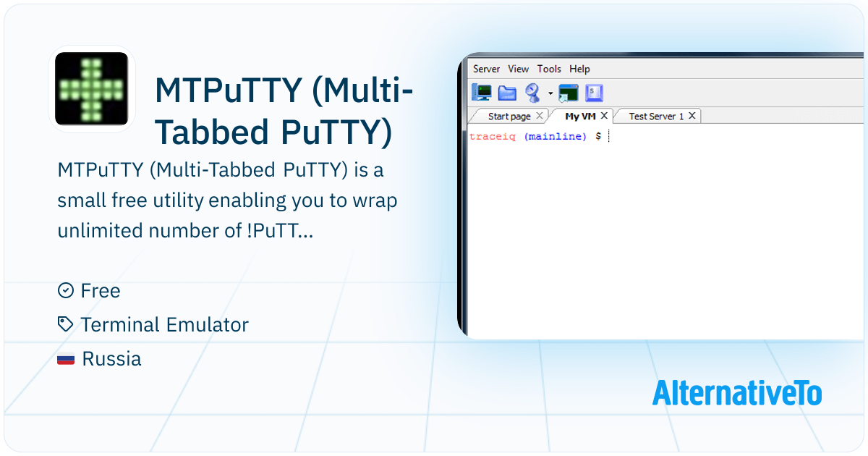Screen dimensions: 868x456
Task: Click the computer terminal toolbar icon
Action: pyautogui.click(x=482, y=93)
